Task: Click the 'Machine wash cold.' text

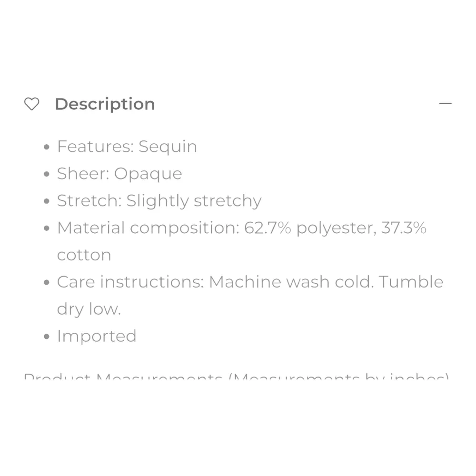Action: coord(291,282)
